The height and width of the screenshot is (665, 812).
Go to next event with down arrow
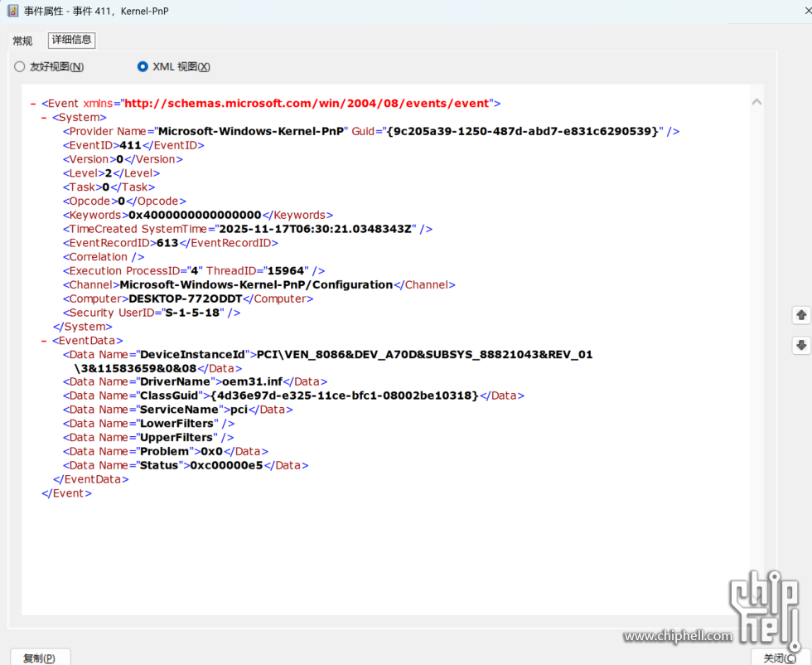tap(801, 345)
